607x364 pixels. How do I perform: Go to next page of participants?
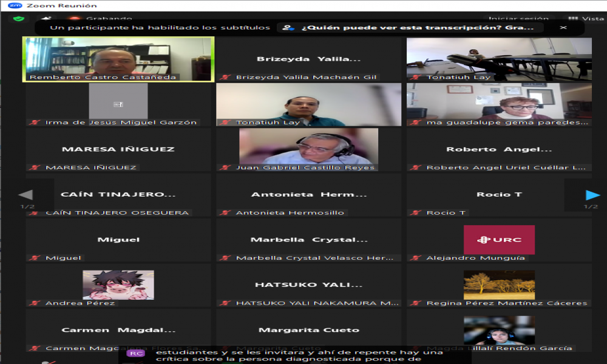(x=592, y=195)
